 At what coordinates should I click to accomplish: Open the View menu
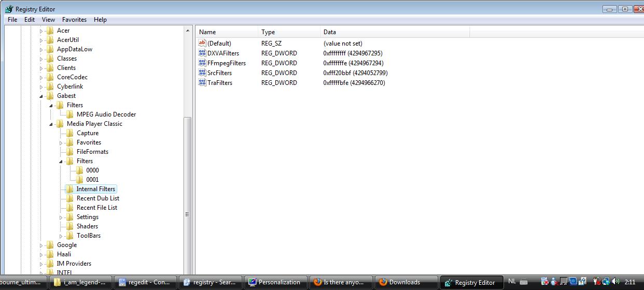[48, 20]
